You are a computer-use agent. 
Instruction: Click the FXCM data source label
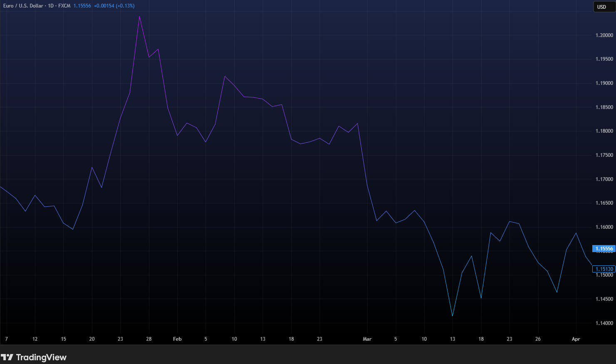coord(64,6)
